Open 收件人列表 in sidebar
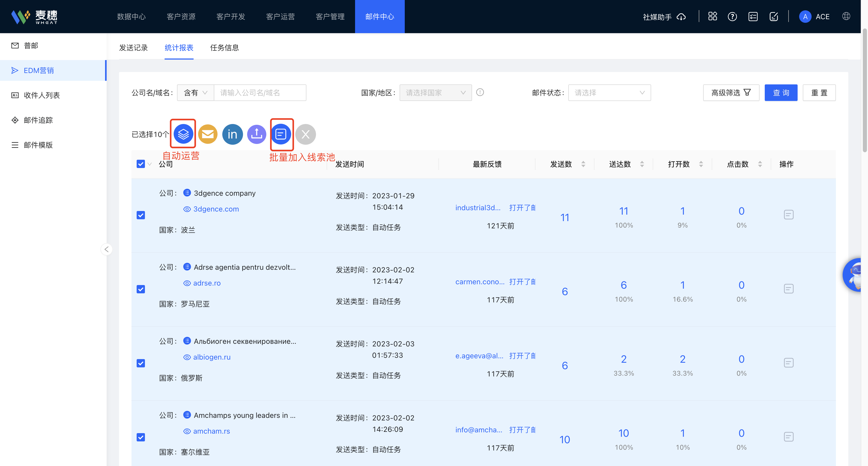This screenshot has width=868, height=466. (53, 95)
